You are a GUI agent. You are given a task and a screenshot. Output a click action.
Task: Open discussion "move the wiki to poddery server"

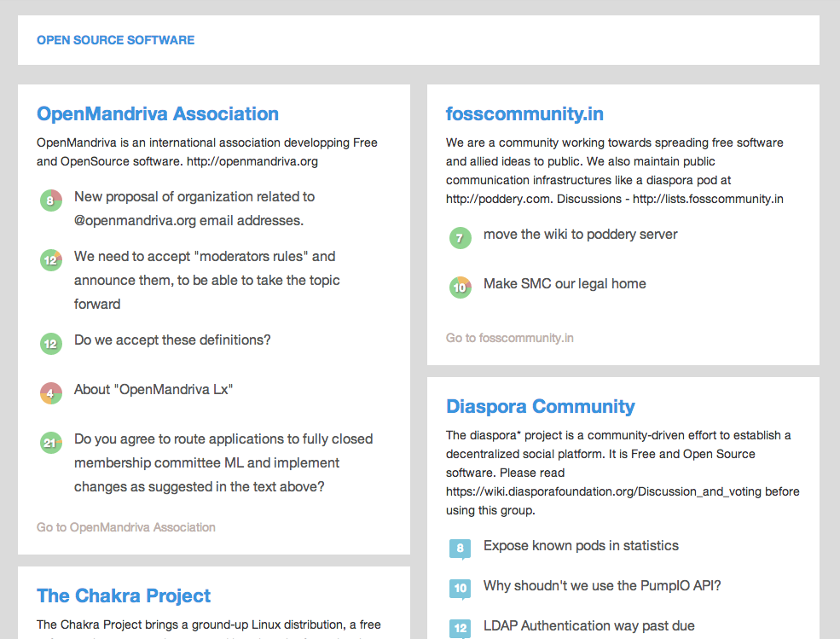pos(581,235)
